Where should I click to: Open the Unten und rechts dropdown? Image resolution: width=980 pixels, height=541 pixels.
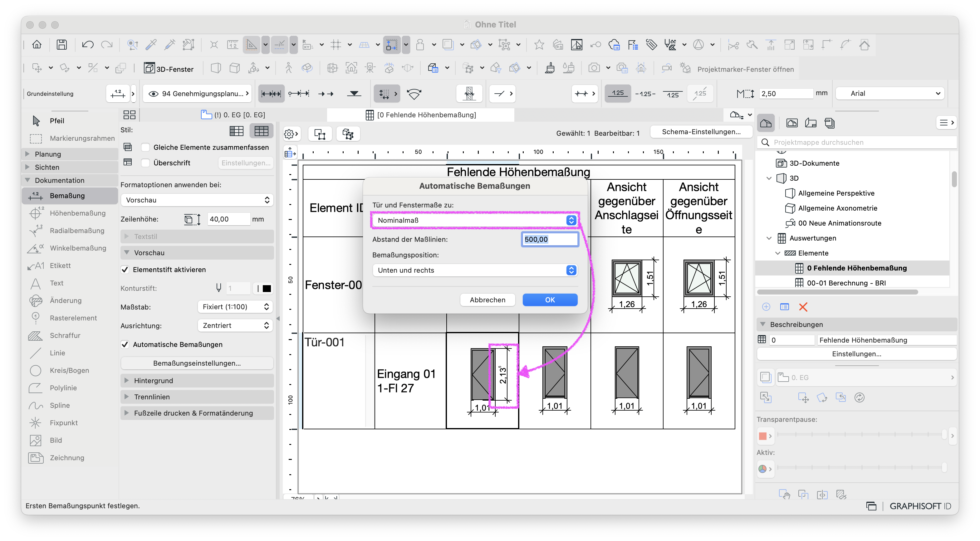pos(475,270)
